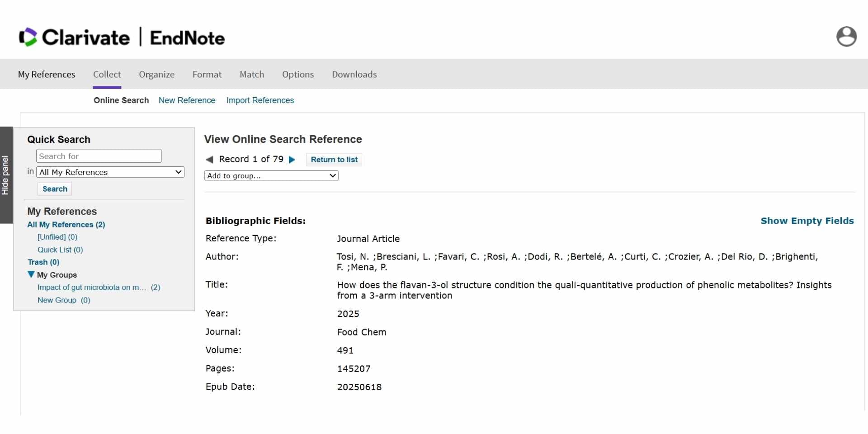Open the account profile icon
Screen dimensions: 868x434
(x=846, y=37)
